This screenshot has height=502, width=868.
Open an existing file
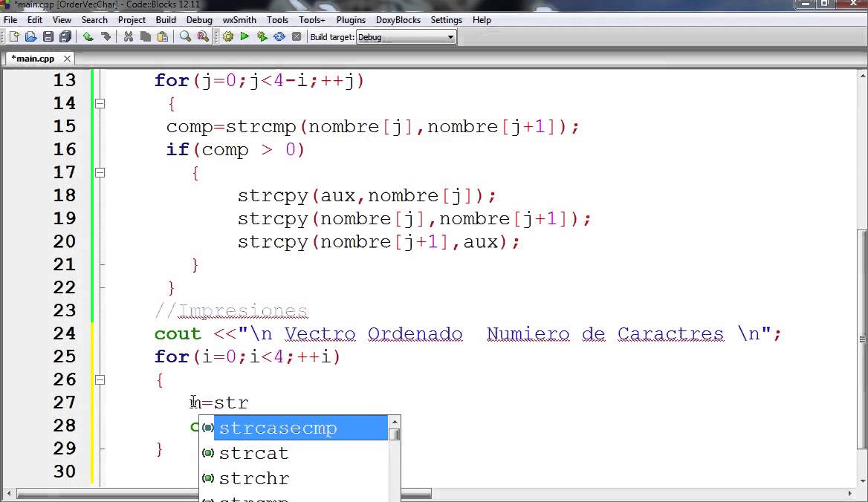[x=30, y=36]
